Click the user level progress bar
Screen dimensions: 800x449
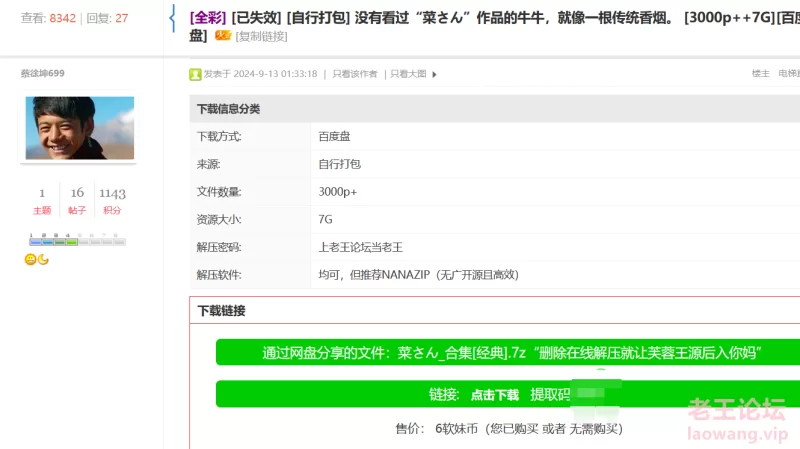(x=77, y=240)
